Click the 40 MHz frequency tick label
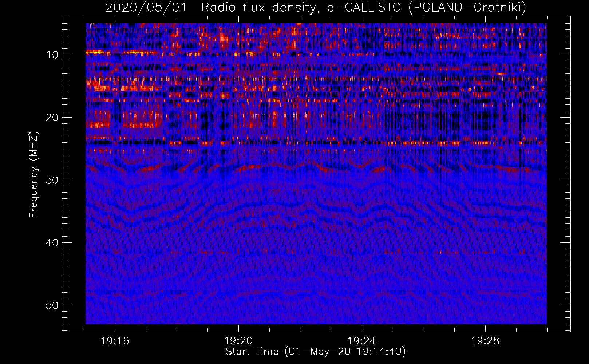Screen dimensions: 589x364 [x=52, y=243]
